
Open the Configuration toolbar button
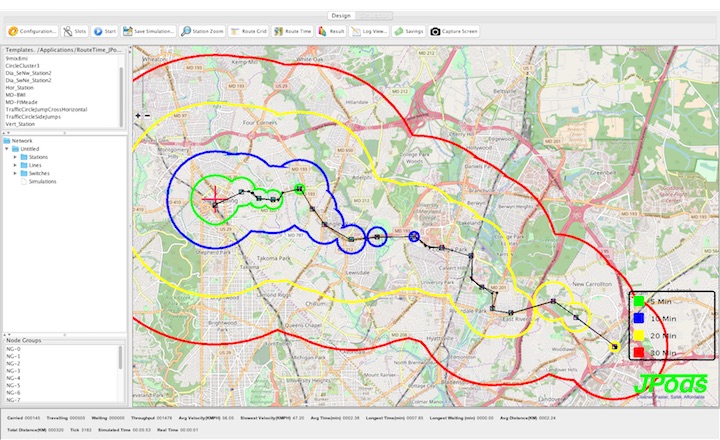tap(31, 31)
